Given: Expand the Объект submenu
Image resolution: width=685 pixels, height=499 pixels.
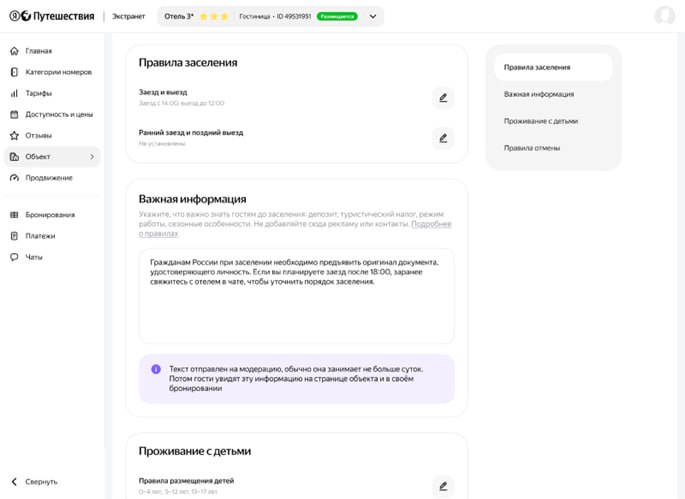Looking at the screenshot, I should pos(92,157).
